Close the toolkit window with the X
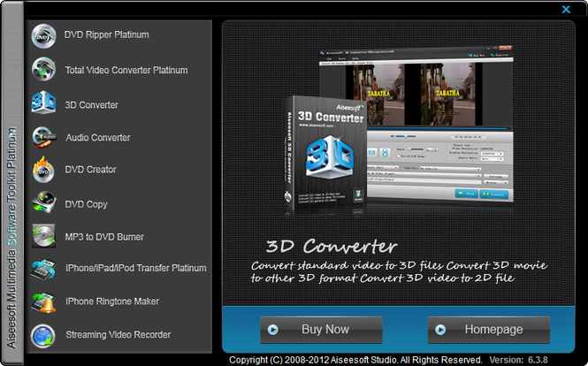The image size is (588, 366). pyautogui.click(x=566, y=10)
